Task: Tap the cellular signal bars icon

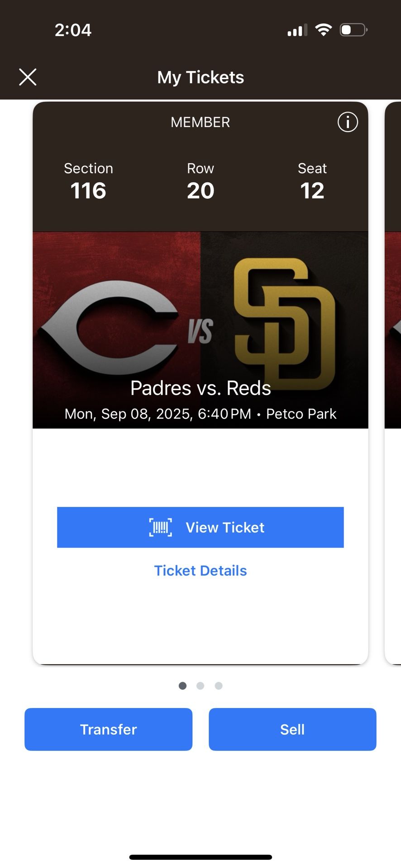Action: (297, 30)
